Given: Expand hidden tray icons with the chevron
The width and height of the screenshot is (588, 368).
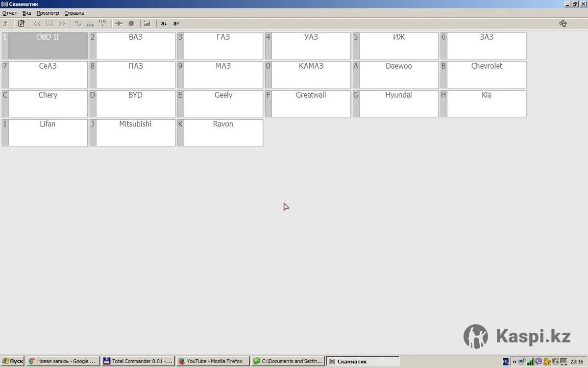Looking at the screenshot, I should point(514,362).
